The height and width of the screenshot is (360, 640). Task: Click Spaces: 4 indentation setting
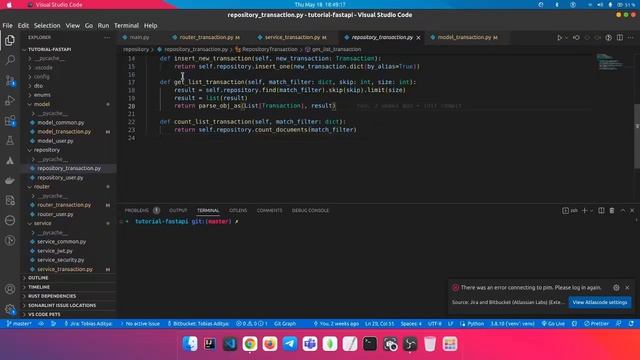tap(411, 324)
